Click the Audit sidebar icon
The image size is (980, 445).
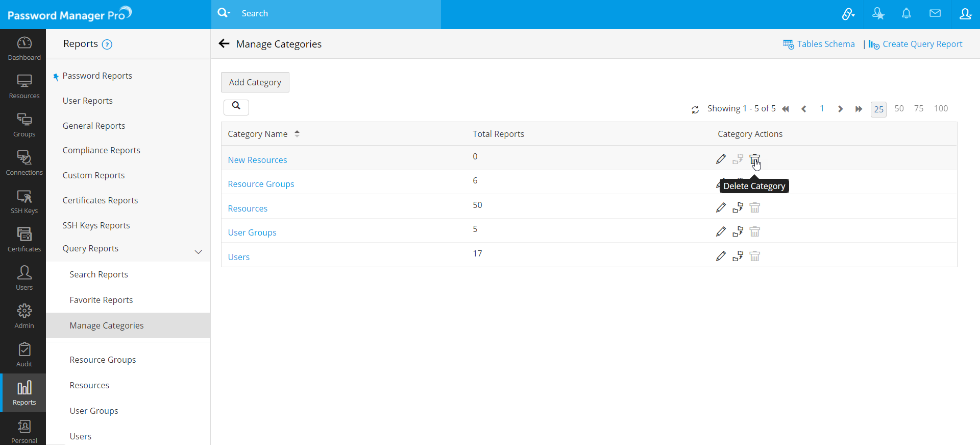[x=24, y=355]
